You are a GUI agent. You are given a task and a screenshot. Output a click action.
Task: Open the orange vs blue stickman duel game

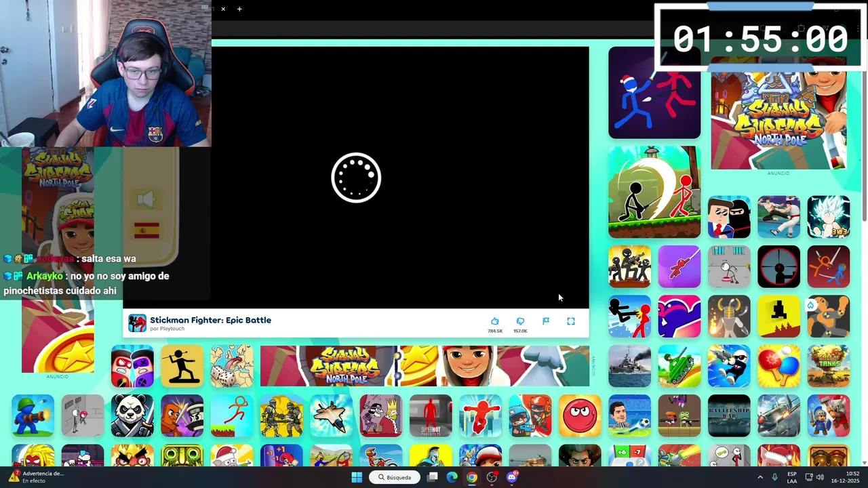point(828,266)
